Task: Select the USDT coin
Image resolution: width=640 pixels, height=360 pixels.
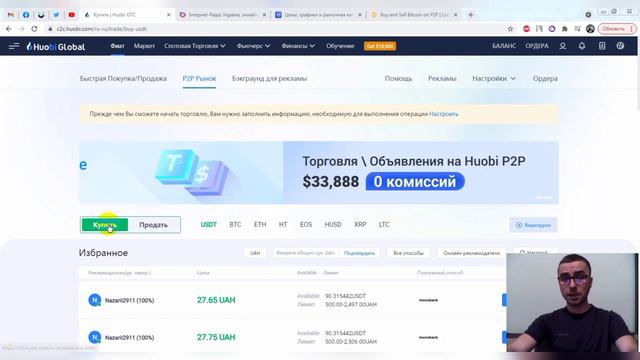Action: click(x=209, y=225)
